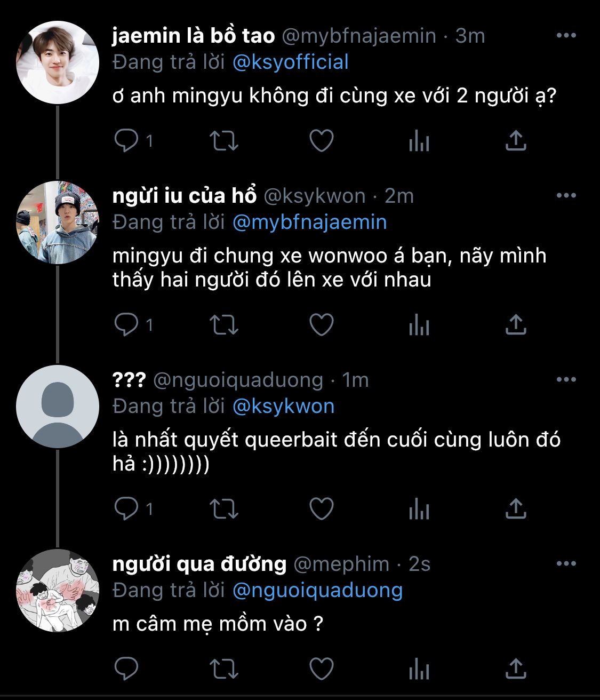Reply to the tweet by @mephim

(126, 669)
